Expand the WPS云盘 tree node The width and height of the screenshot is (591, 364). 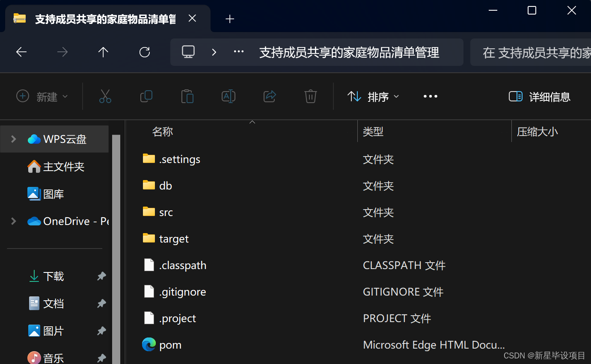[14, 139]
